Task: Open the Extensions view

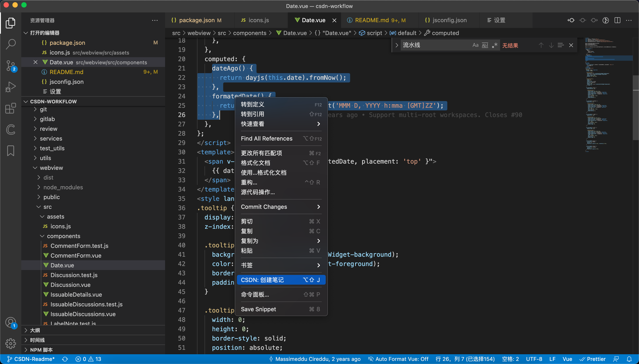Action: click(10, 108)
